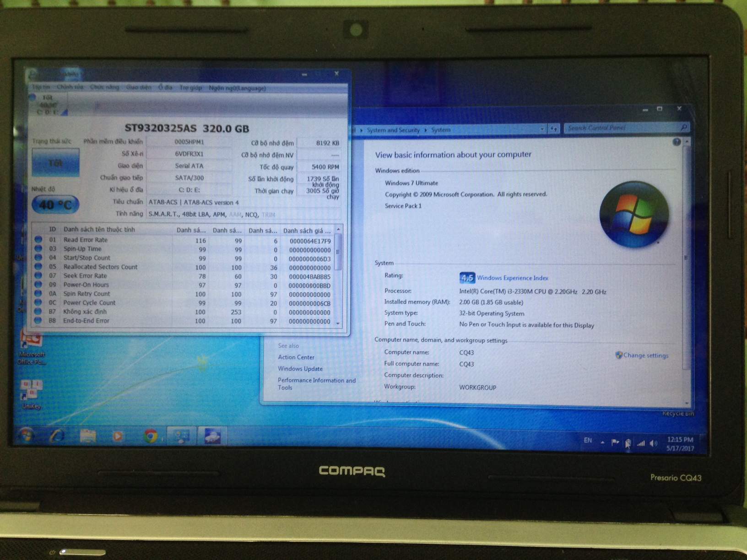Expand the address bar history dropdown arrow
The height and width of the screenshot is (560, 747).
[542, 129]
